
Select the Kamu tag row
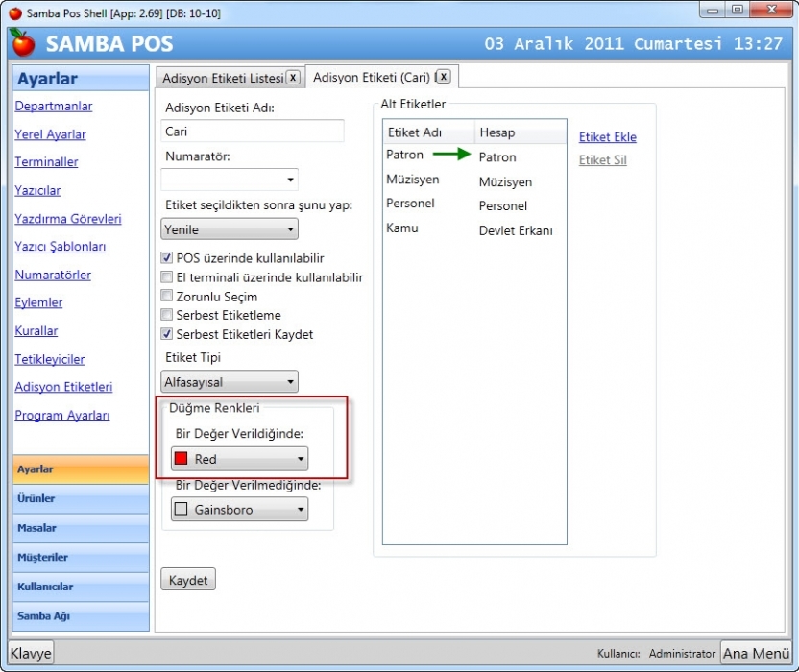(402, 228)
